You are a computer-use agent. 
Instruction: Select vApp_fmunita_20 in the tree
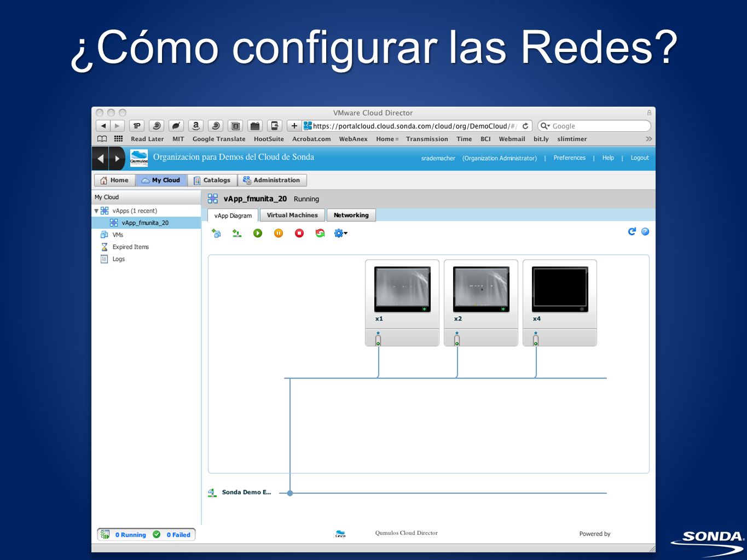146,223
